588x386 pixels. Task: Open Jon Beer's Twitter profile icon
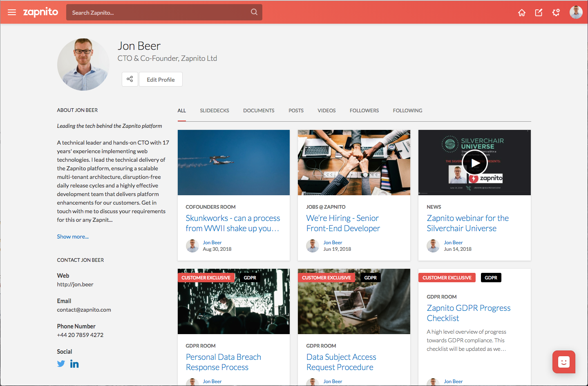(x=61, y=364)
